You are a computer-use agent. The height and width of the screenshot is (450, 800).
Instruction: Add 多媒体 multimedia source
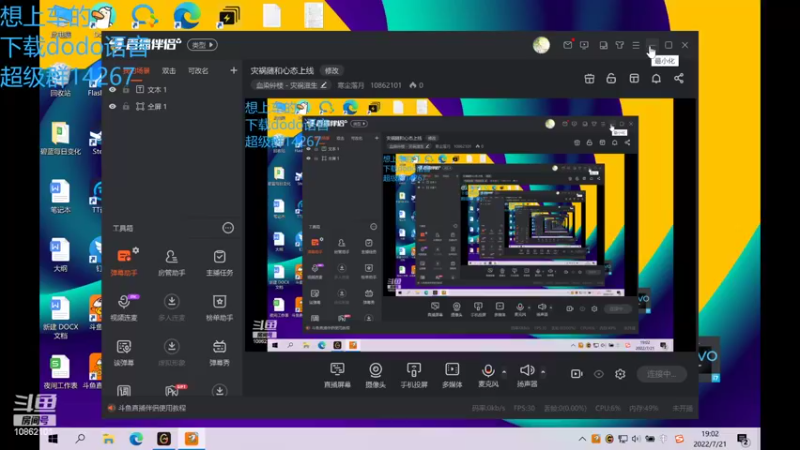452,375
